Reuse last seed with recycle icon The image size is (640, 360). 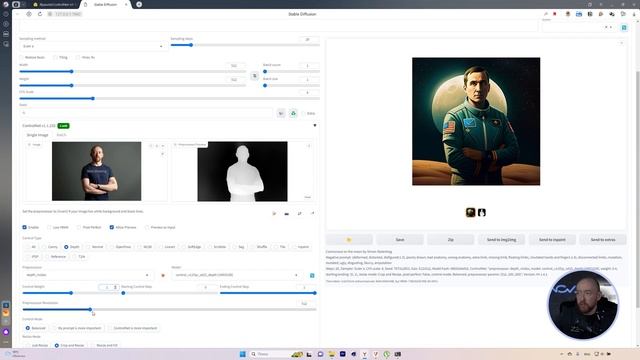293,113
